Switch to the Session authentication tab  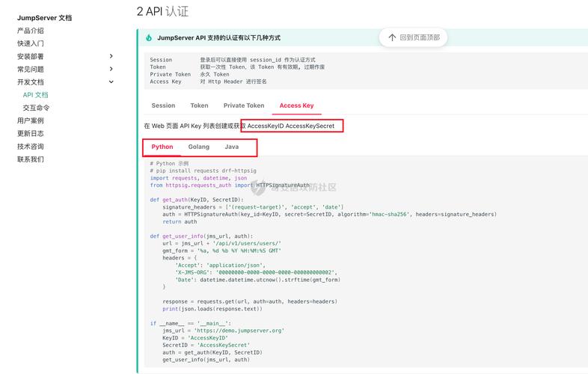(163, 105)
